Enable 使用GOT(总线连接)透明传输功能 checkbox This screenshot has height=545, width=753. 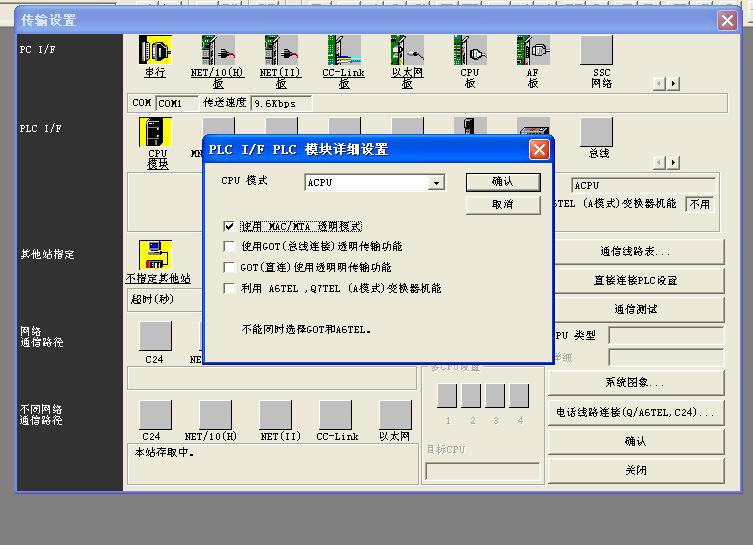pos(231,247)
